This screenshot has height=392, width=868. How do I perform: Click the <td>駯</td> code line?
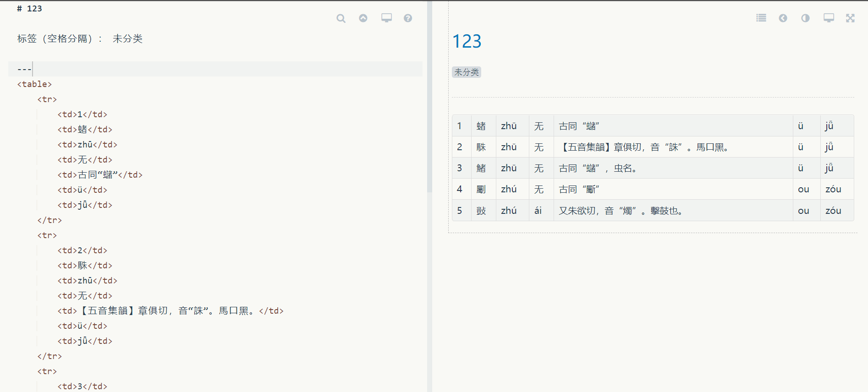coord(85,266)
